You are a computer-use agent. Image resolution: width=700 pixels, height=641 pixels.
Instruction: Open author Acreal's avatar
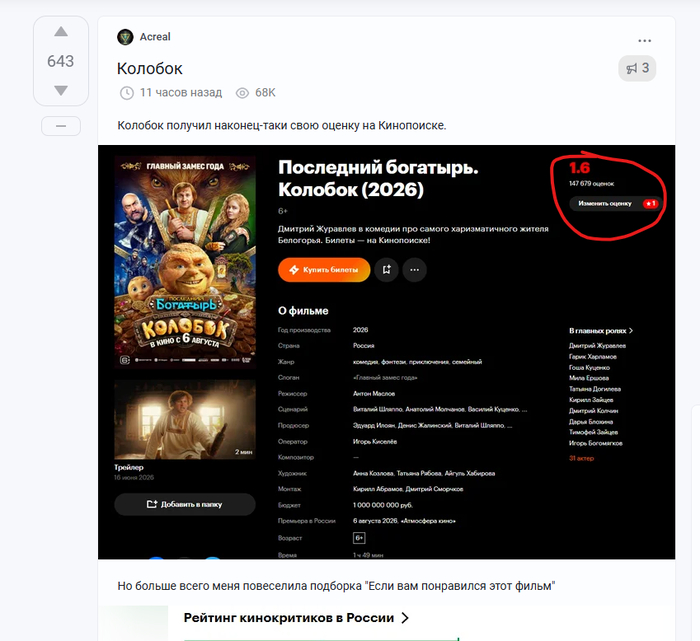click(125, 37)
